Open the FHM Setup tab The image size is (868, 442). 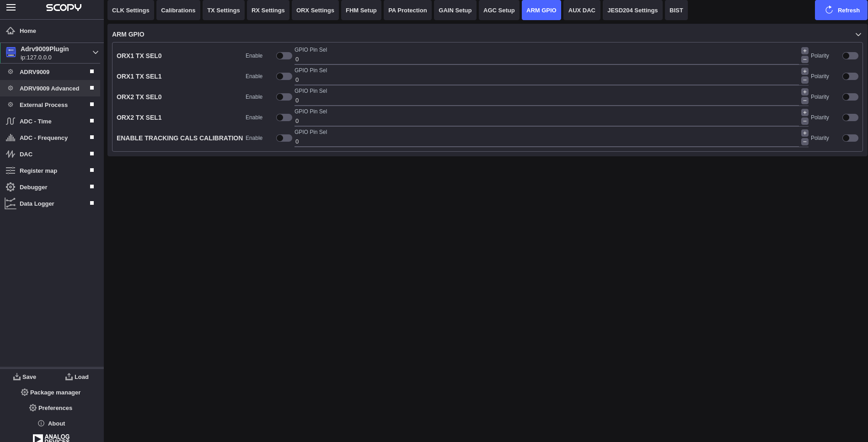click(x=361, y=10)
